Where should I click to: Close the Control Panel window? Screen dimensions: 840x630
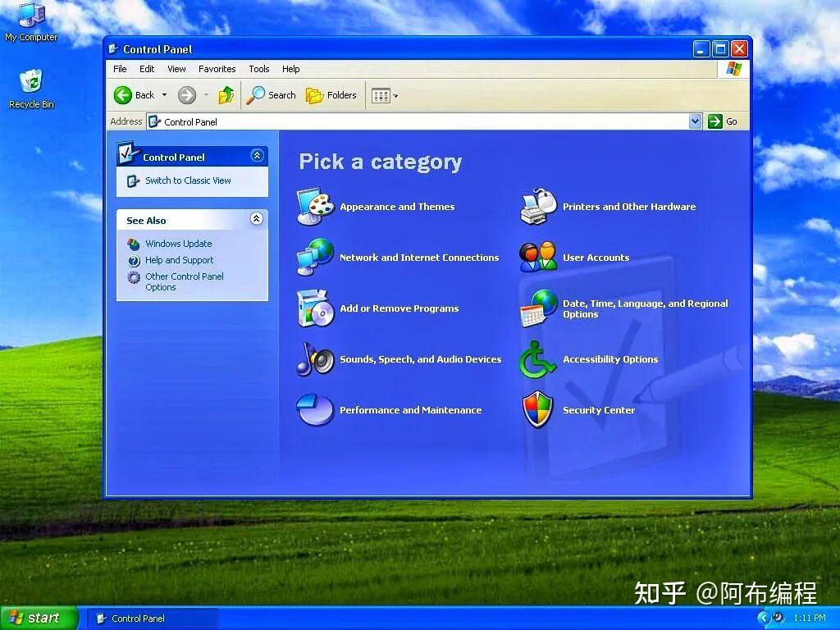(x=739, y=49)
